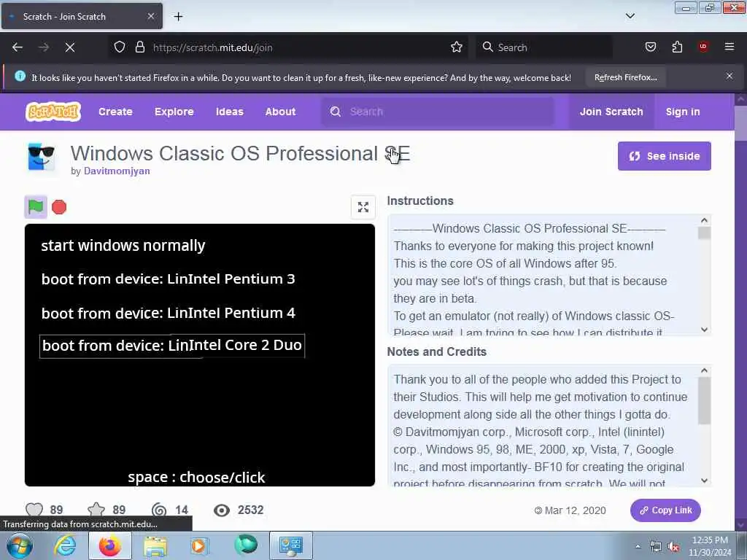Select boot from LinIntel Core 2 Duo
Screen dimensions: 747x560
pos(172,345)
